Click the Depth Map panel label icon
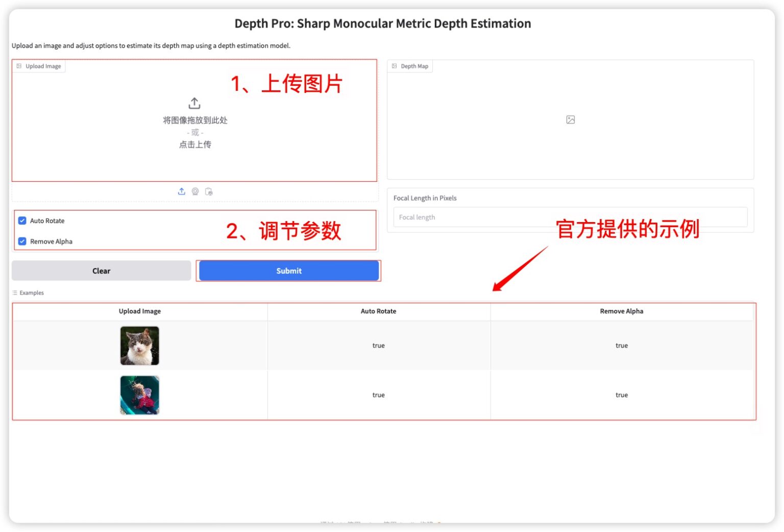The width and height of the screenshot is (784, 532). (394, 66)
